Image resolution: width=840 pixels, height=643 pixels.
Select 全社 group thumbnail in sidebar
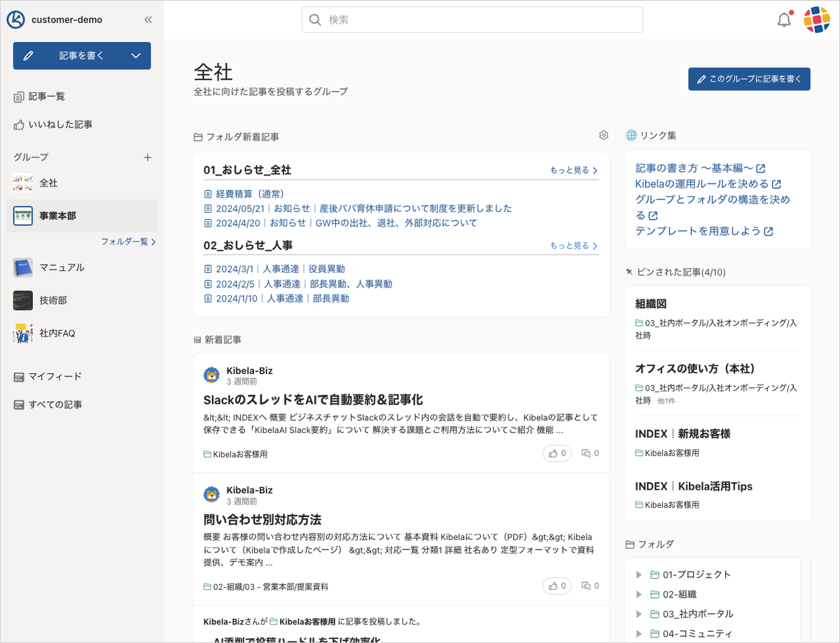pyautogui.click(x=23, y=183)
